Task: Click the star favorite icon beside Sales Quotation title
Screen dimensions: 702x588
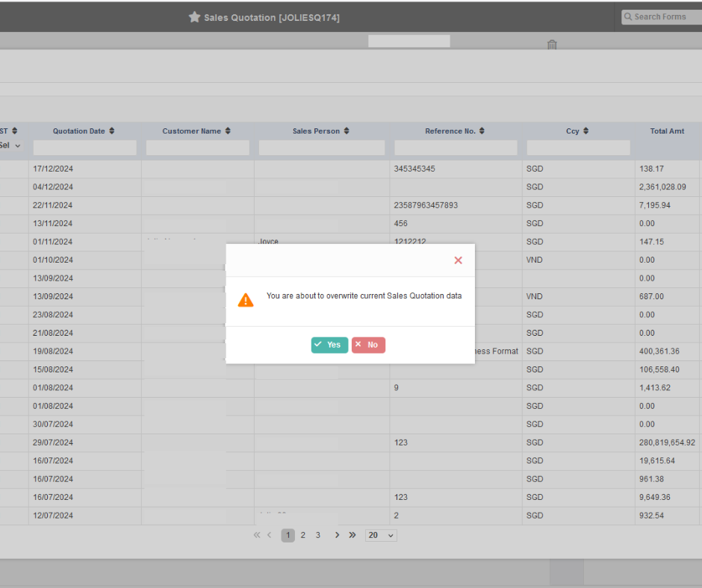Action: pos(194,16)
